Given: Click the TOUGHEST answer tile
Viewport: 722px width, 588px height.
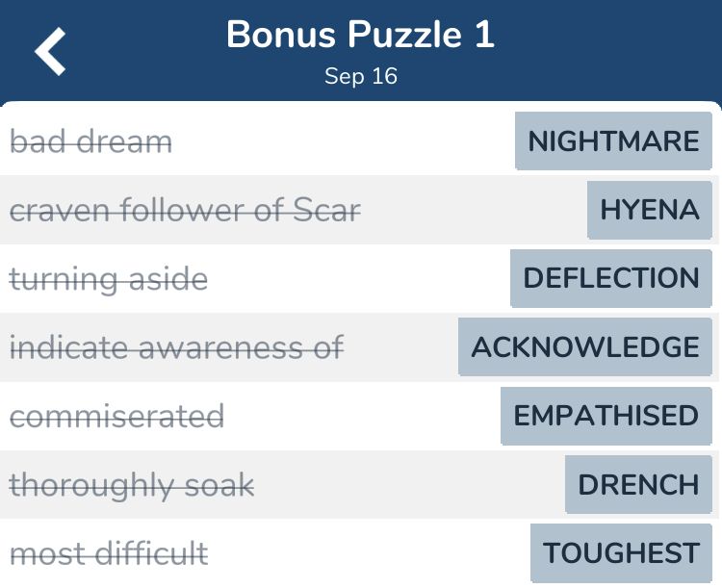Looking at the screenshot, I should pos(621,553).
